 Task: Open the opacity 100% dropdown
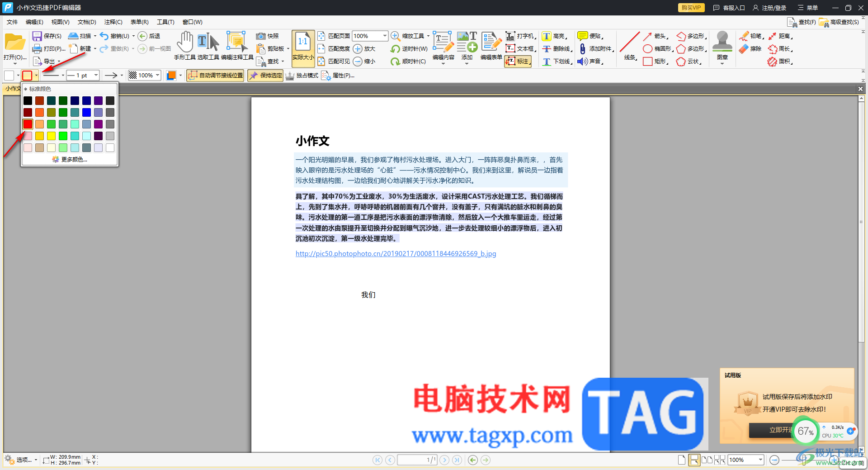point(157,76)
